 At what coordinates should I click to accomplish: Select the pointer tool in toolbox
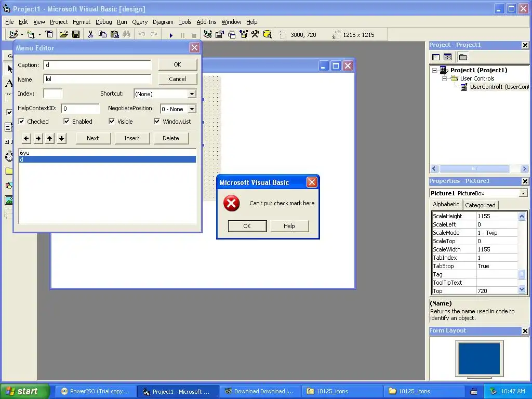[x=9, y=69]
